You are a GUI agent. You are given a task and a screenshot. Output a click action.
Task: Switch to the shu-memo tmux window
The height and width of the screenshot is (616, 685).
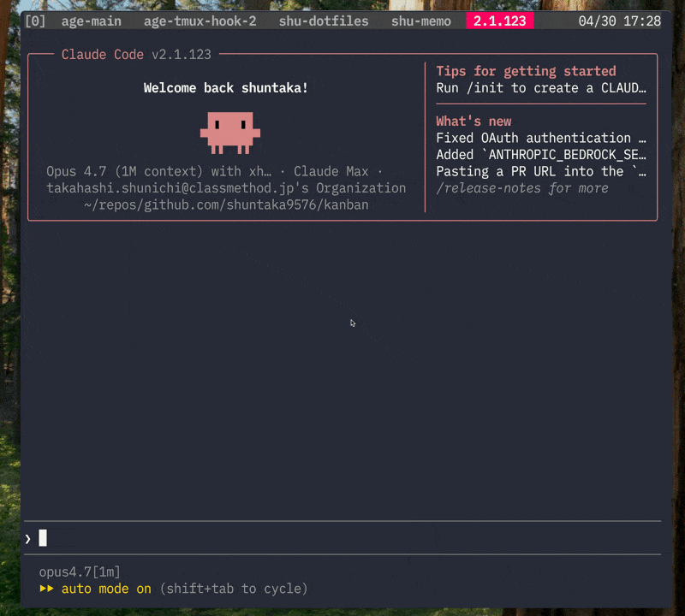click(x=421, y=21)
